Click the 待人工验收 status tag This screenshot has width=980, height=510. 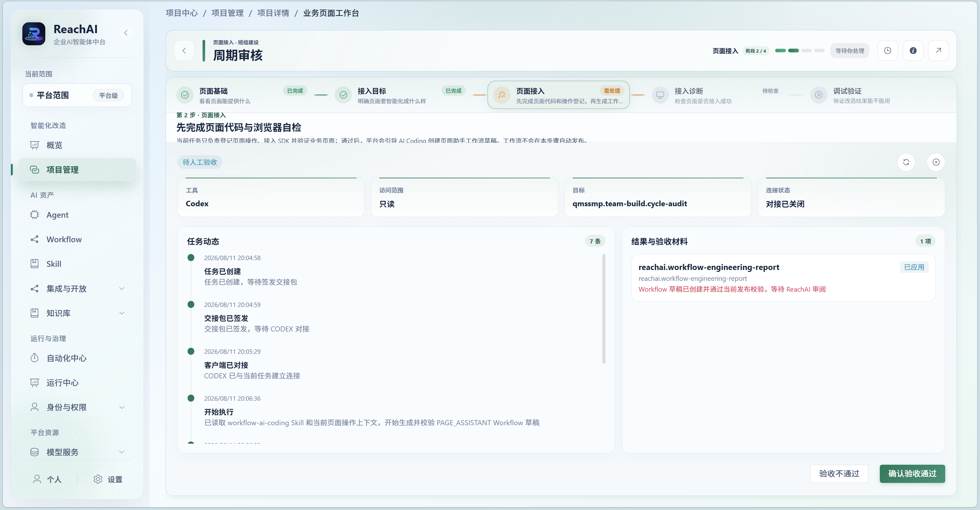200,162
